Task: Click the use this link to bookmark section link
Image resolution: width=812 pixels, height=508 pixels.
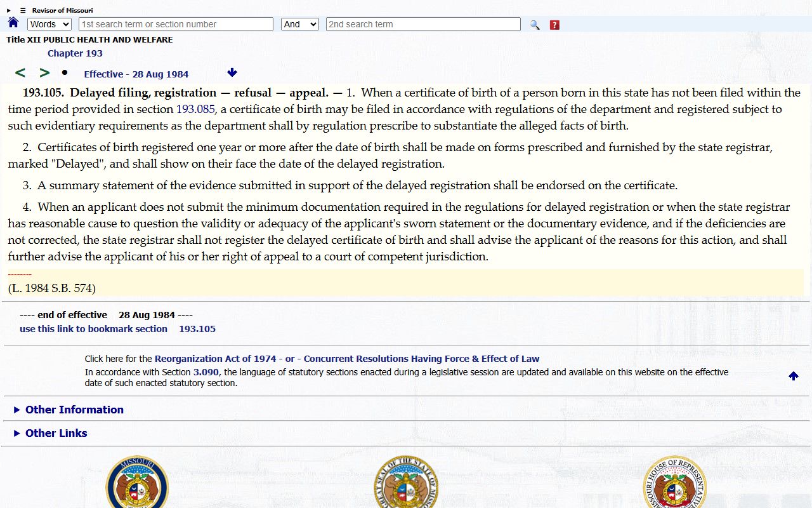Action: pyautogui.click(x=93, y=329)
